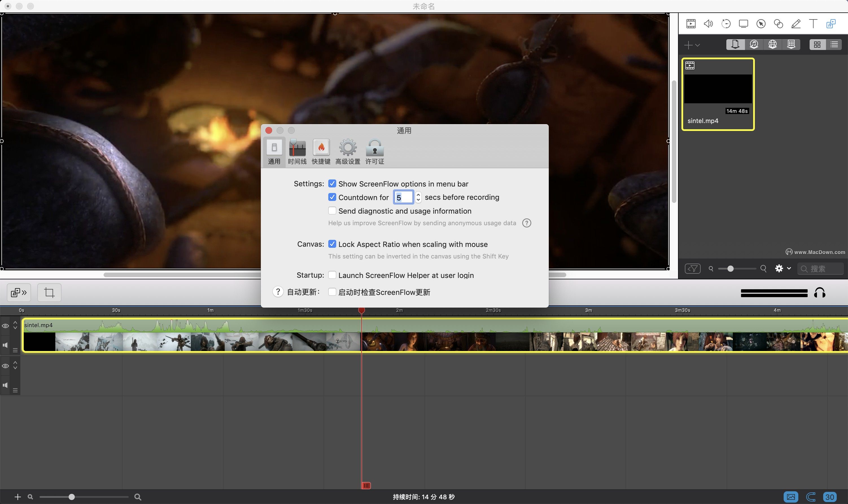Switch media library to icon grid view

818,45
